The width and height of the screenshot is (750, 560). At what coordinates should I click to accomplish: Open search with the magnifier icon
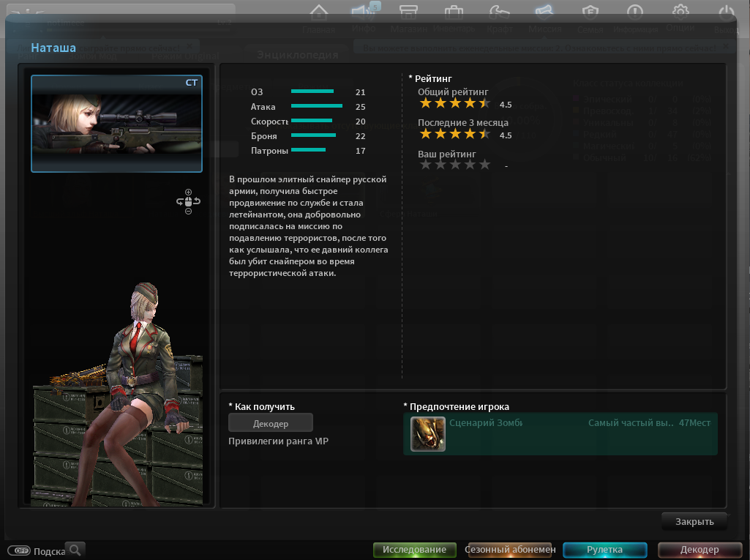(75, 550)
